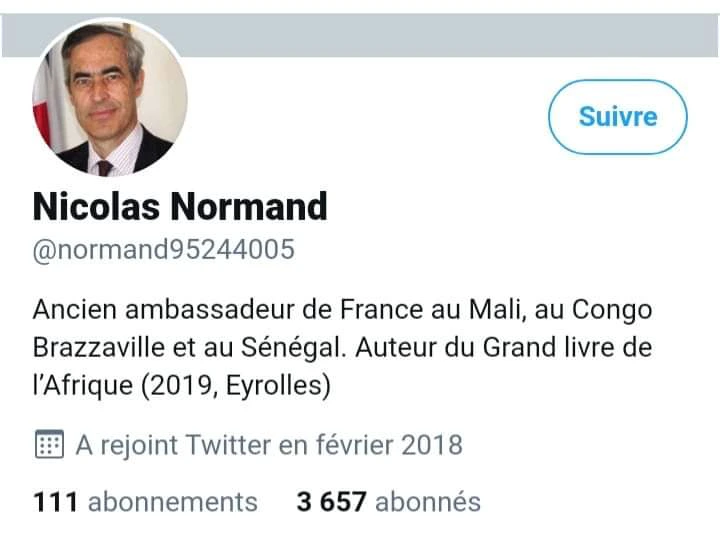Click the 'A rejoint Twitter en février 2018' text
This screenshot has width=720, height=542.
(268, 445)
